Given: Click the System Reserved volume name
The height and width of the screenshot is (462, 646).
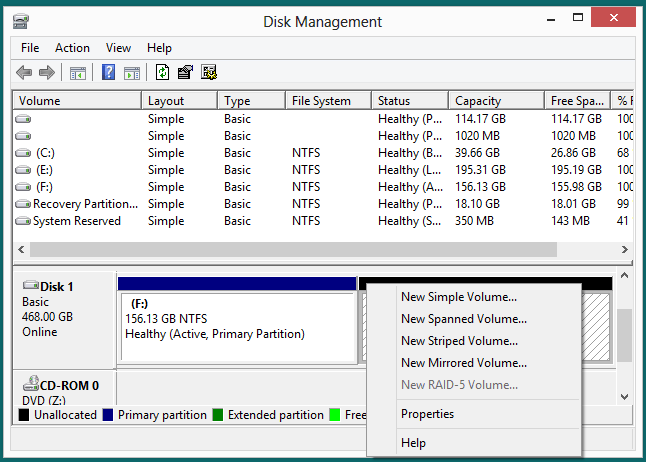Looking at the screenshot, I should (x=77, y=221).
